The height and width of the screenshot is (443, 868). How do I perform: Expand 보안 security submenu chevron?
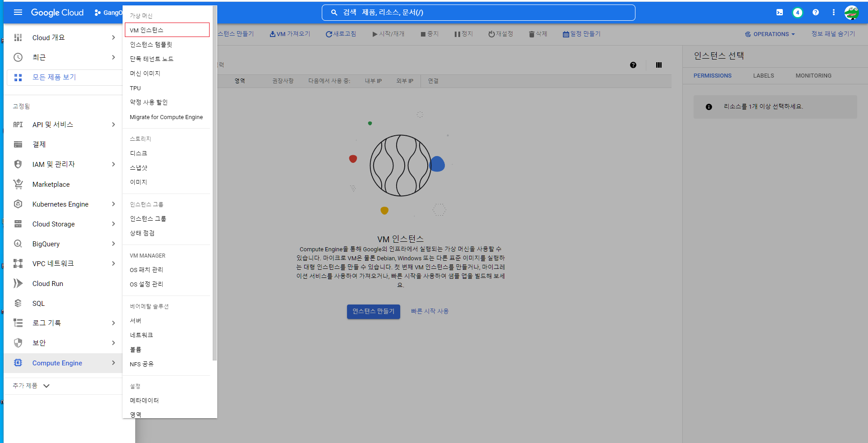113,343
